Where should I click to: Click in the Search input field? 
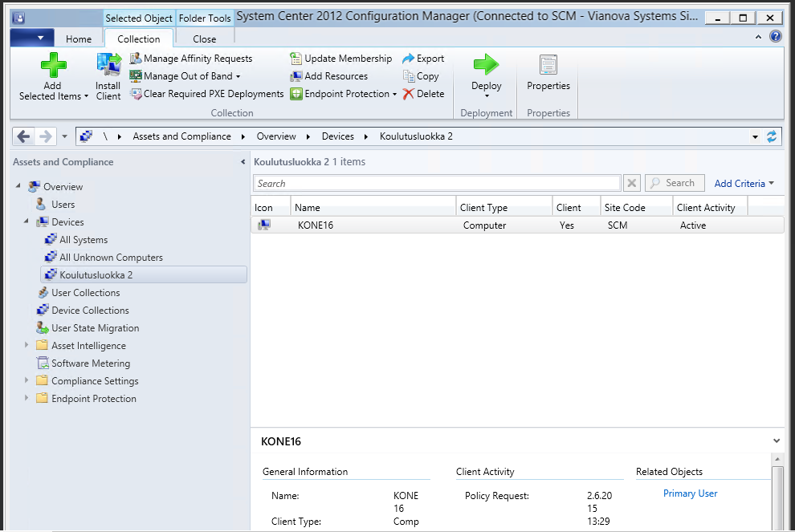(x=437, y=184)
